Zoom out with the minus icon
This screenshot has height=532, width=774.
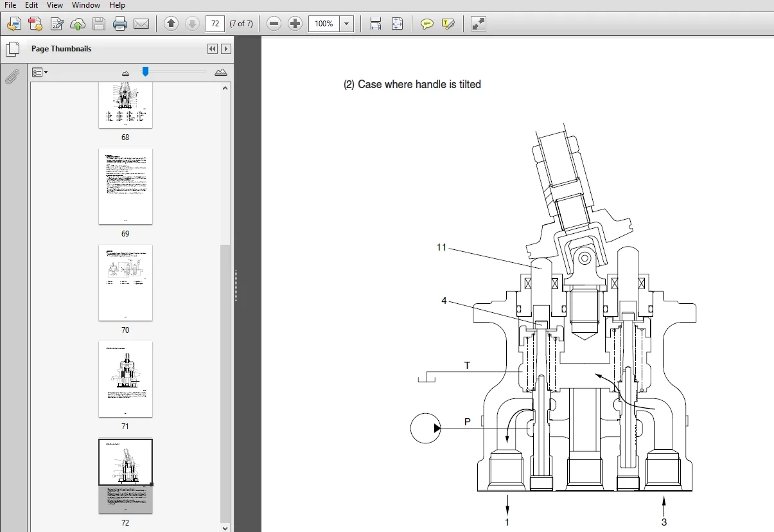(x=274, y=24)
